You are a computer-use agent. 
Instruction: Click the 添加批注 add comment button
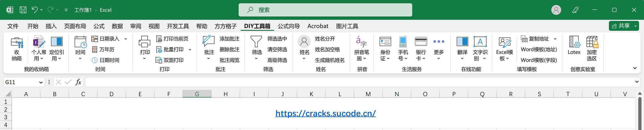pyautogui.click(x=230, y=39)
